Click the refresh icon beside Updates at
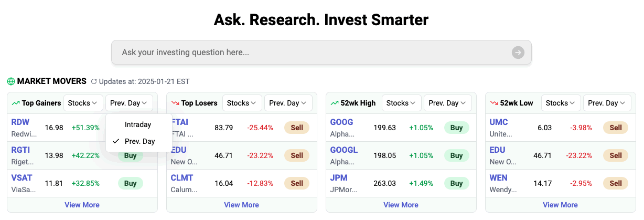This screenshot has width=644, height=220. pyautogui.click(x=94, y=82)
